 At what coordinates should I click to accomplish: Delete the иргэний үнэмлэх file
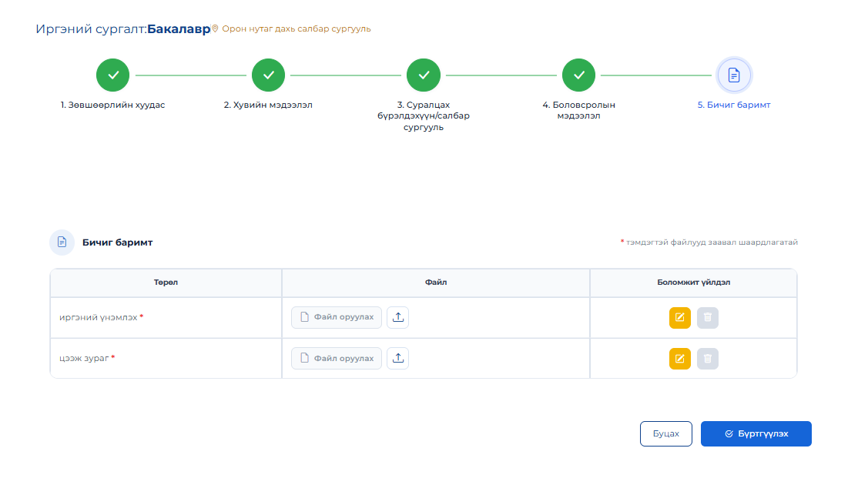(x=708, y=317)
